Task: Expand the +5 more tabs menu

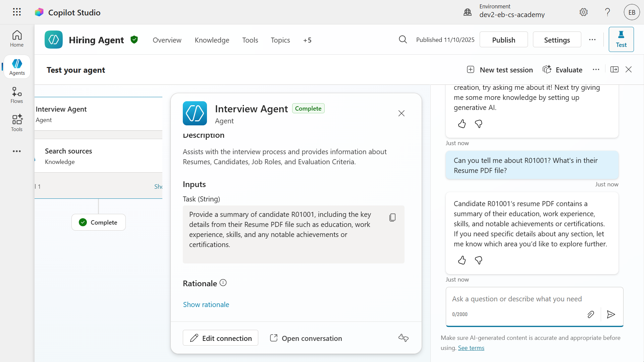Action: pyautogui.click(x=307, y=40)
